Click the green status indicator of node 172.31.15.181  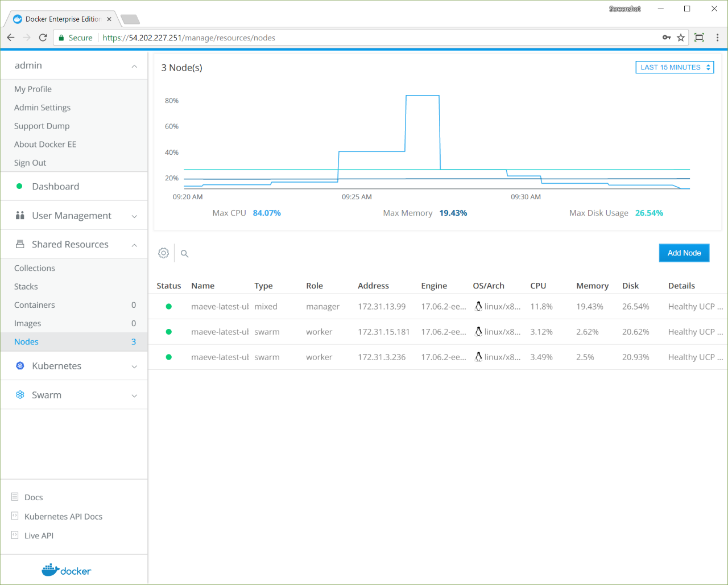[168, 332]
